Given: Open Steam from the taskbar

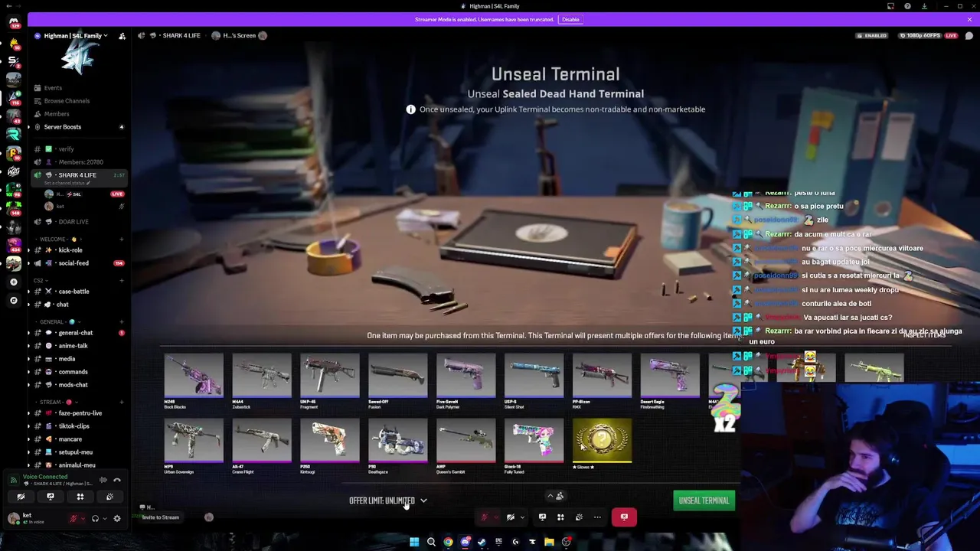Looking at the screenshot, I should pyautogui.click(x=482, y=543).
